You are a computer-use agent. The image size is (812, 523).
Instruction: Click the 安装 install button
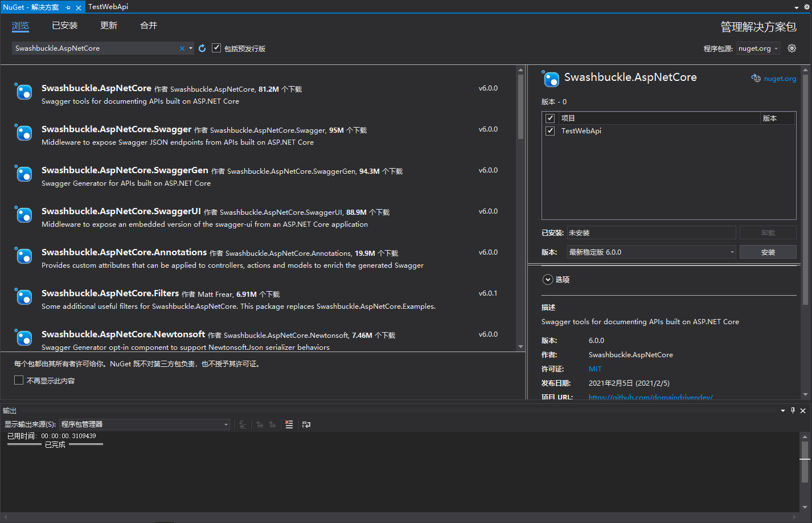click(x=768, y=252)
